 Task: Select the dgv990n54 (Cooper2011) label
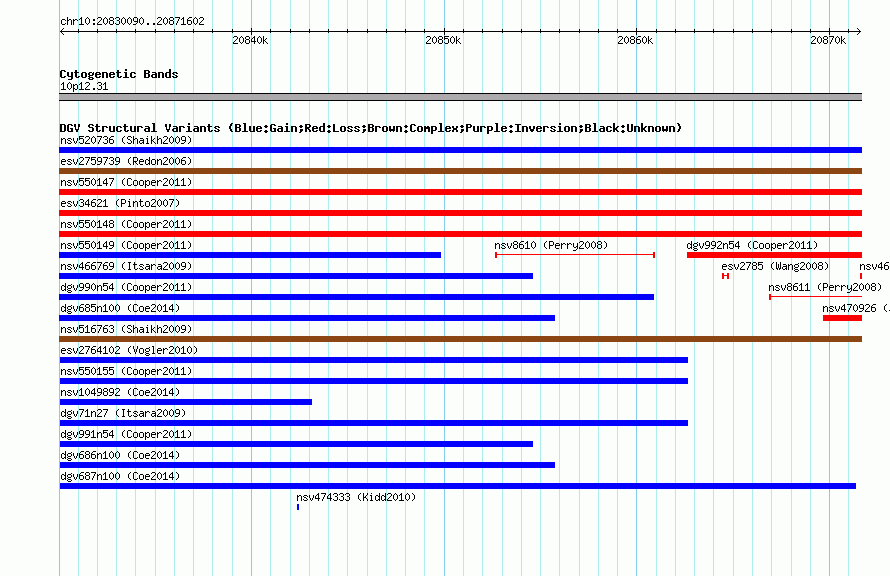[x=126, y=287]
